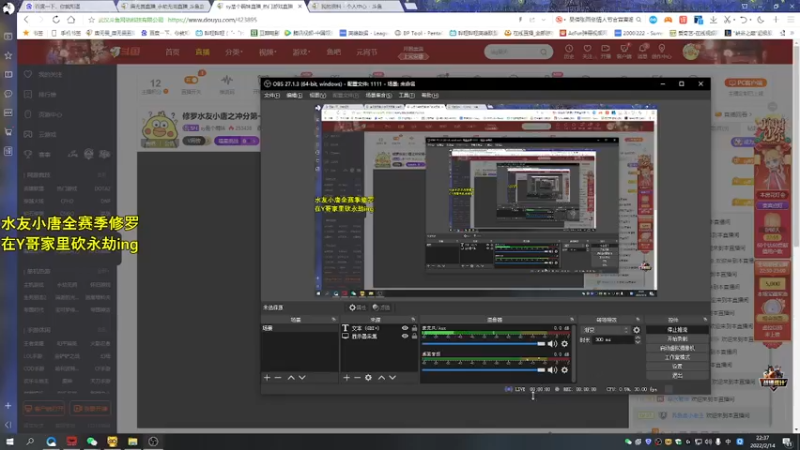800x450 pixels.
Task: Open Windows taskbar search magnifier
Action: 30,441
